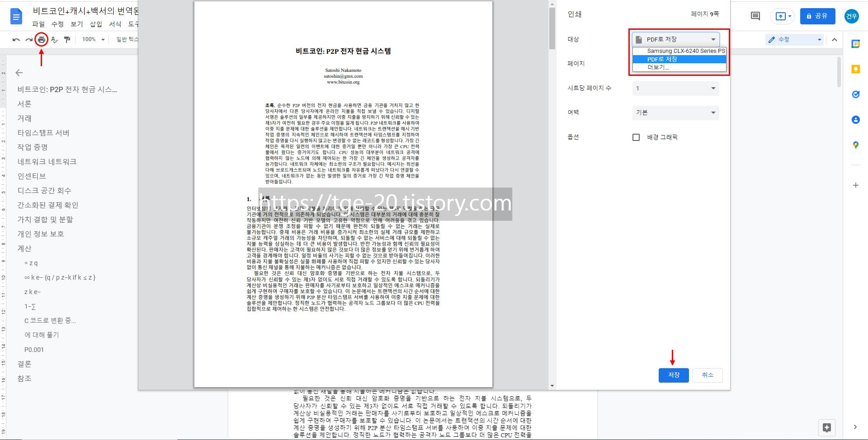Open the zoom 100% dropdown

[x=93, y=40]
